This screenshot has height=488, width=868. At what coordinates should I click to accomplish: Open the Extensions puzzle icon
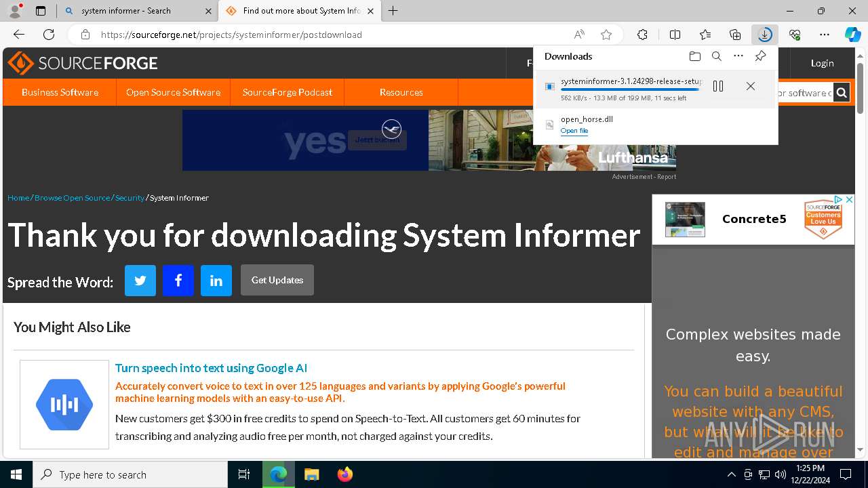[x=642, y=35]
